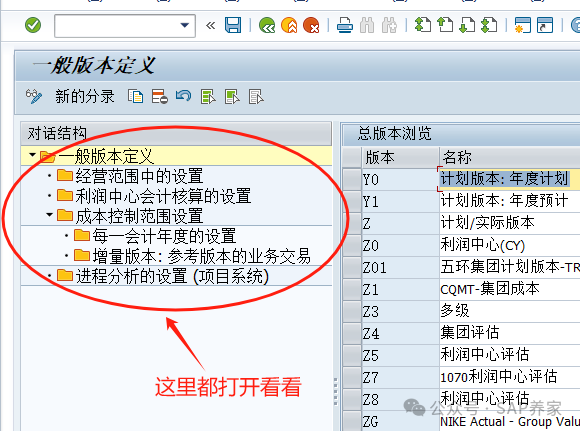Click the display/change pencil glasses icon
This screenshot has width=580, height=431.
coord(34,97)
